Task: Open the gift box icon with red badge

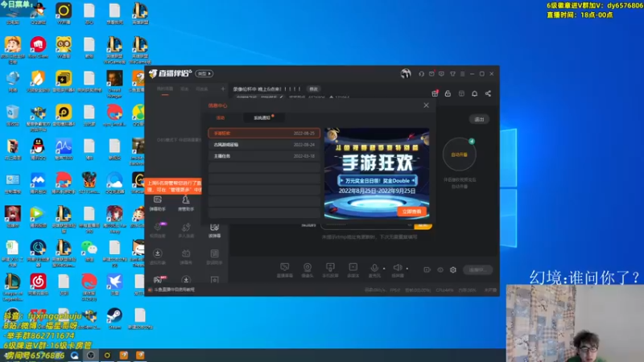Action: click(435, 93)
